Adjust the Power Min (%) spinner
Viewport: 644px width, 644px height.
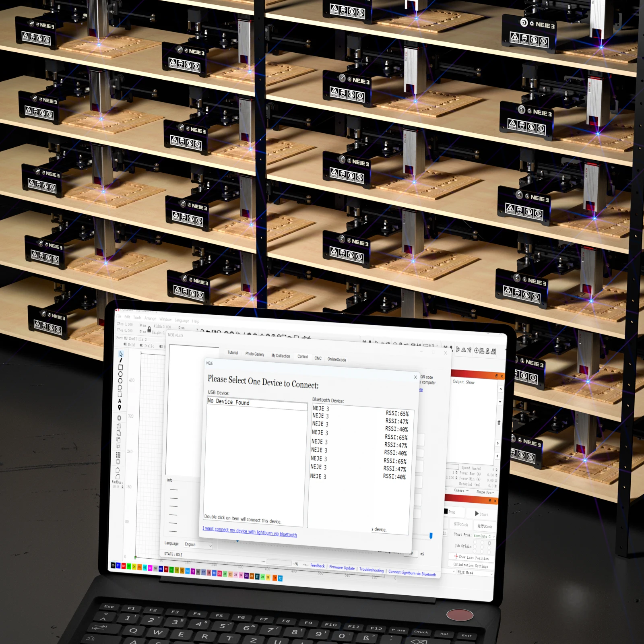496,480
